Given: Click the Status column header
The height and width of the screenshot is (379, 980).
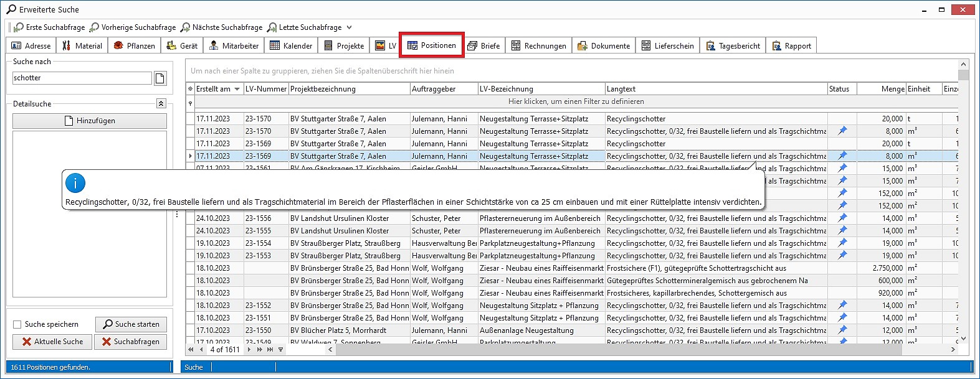Looking at the screenshot, I should point(842,89).
